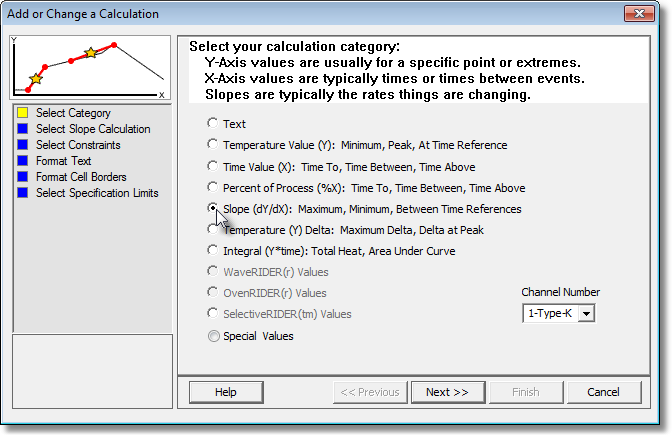Image resolution: width=672 pixels, height=437 pixels.
Task: Go to Select Slope Calculation step
Action: (x=93, y=129)
